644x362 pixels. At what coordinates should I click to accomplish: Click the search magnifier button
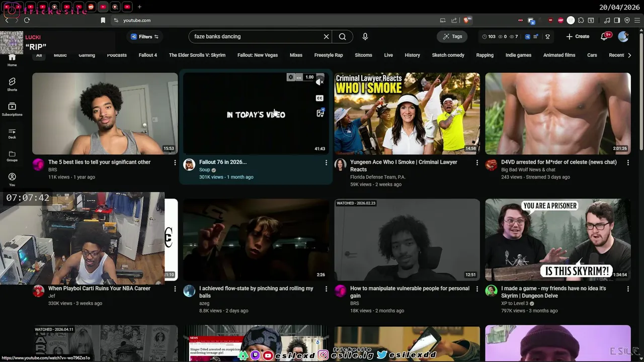[342, 36]
